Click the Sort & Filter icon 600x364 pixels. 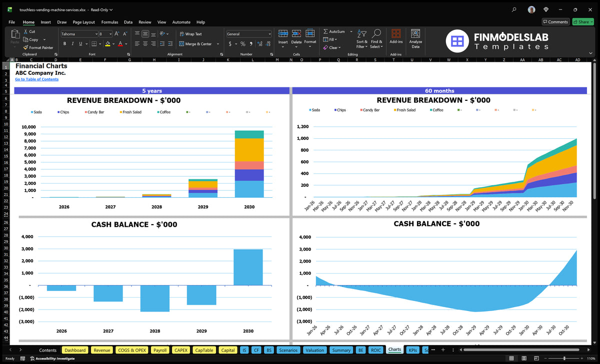pos(361,33)
